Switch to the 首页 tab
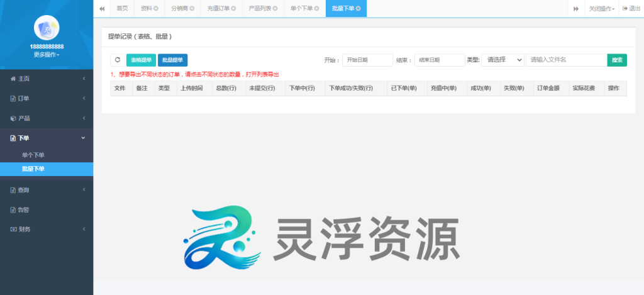Viewport: 644px width, 295px height. coord(122,9)
